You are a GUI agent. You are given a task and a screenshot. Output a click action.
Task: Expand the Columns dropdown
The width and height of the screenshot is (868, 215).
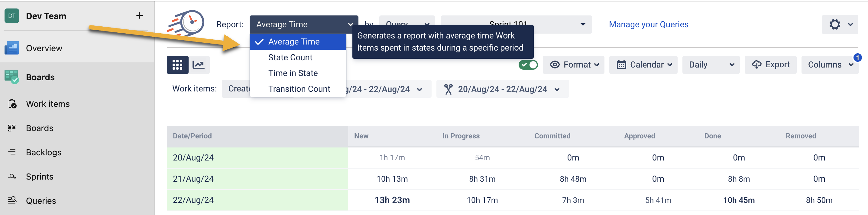click(x=829, y=65)
